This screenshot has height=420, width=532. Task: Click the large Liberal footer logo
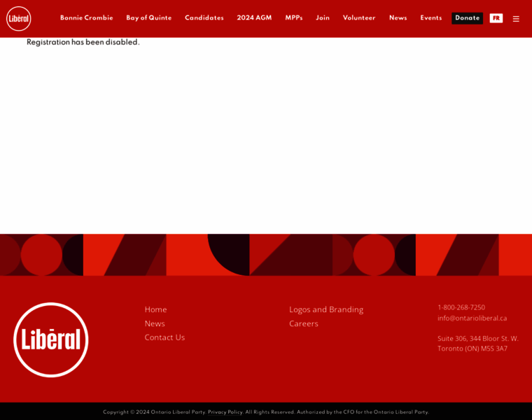(51, 339)
